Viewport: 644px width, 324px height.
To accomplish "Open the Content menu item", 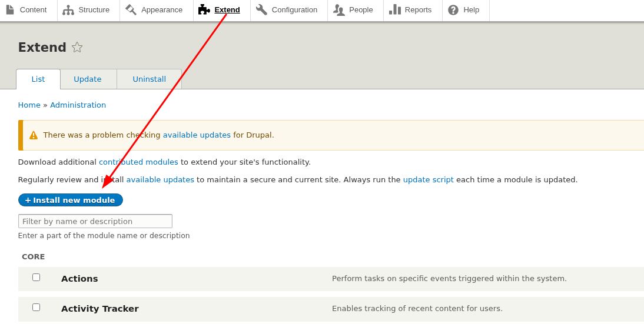I will [x=34, y=10].
